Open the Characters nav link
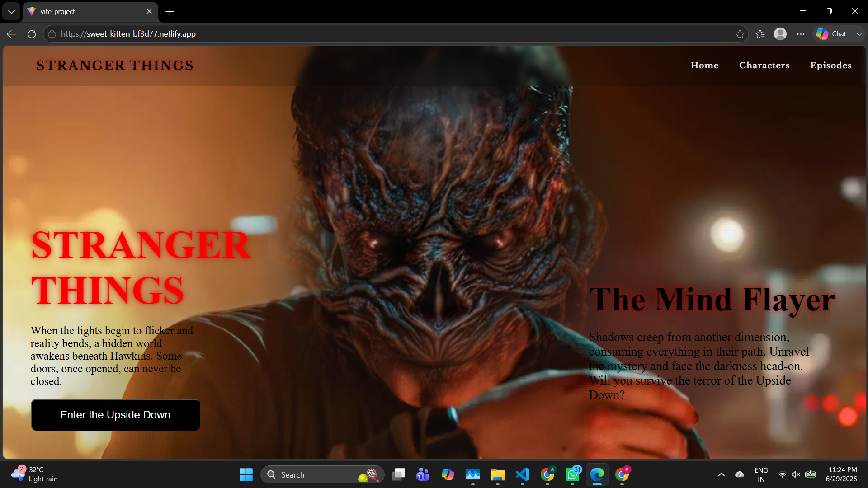Viewport: 868px width, 488px height. point(764,66)
